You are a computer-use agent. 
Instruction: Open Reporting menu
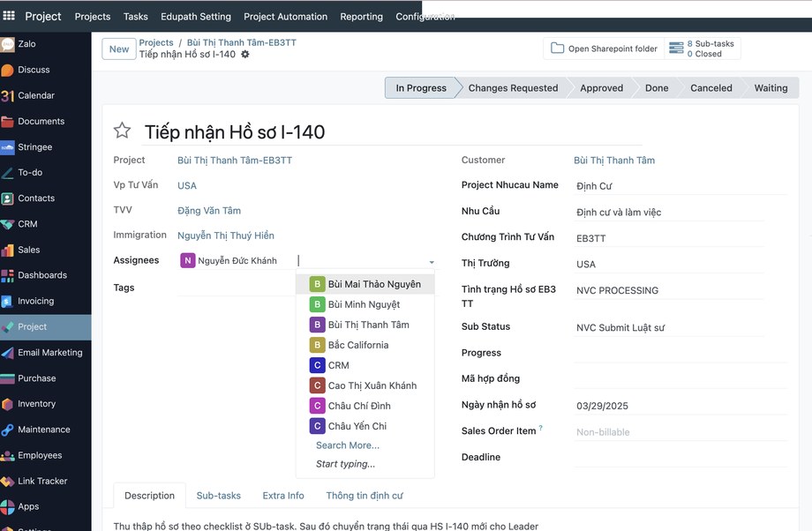click(x=362, y=17)
